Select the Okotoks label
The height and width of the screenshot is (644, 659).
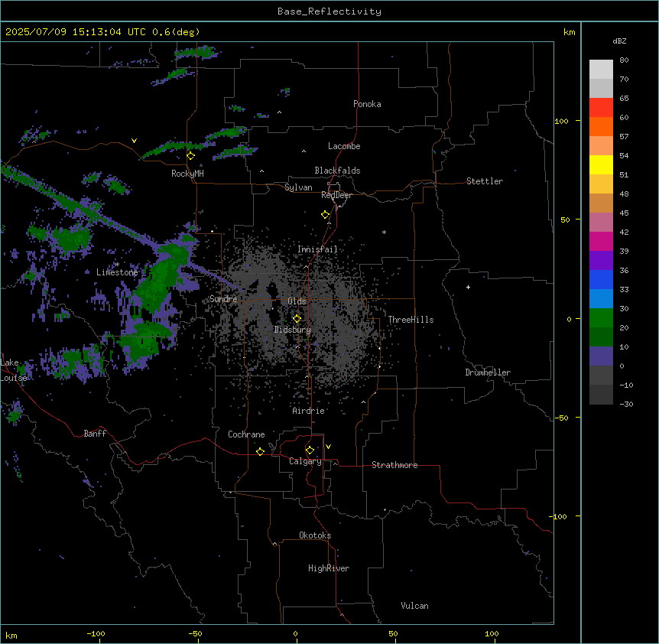(315, 535)
